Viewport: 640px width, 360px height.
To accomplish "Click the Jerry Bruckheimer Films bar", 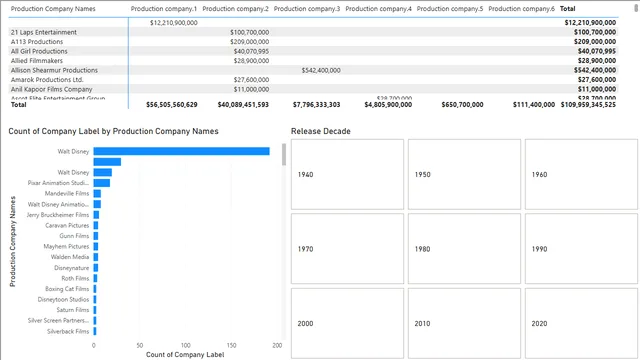I will 96,215.
